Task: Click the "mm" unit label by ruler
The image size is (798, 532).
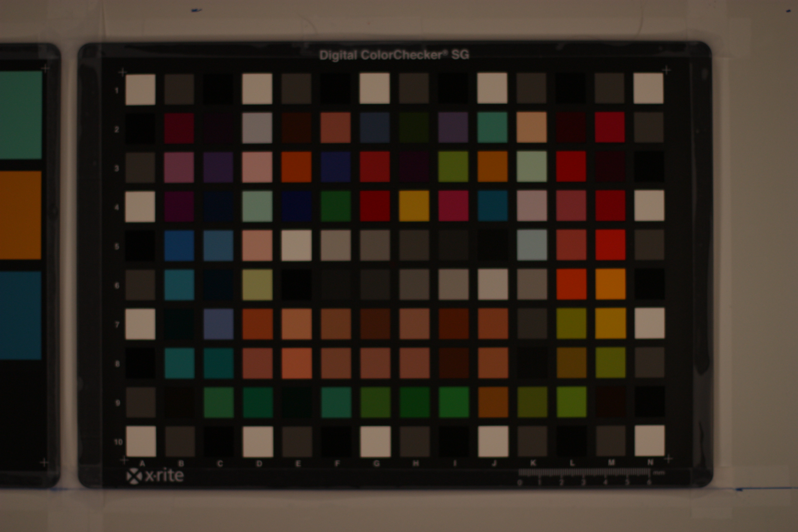Action: [x=658, y=473]
